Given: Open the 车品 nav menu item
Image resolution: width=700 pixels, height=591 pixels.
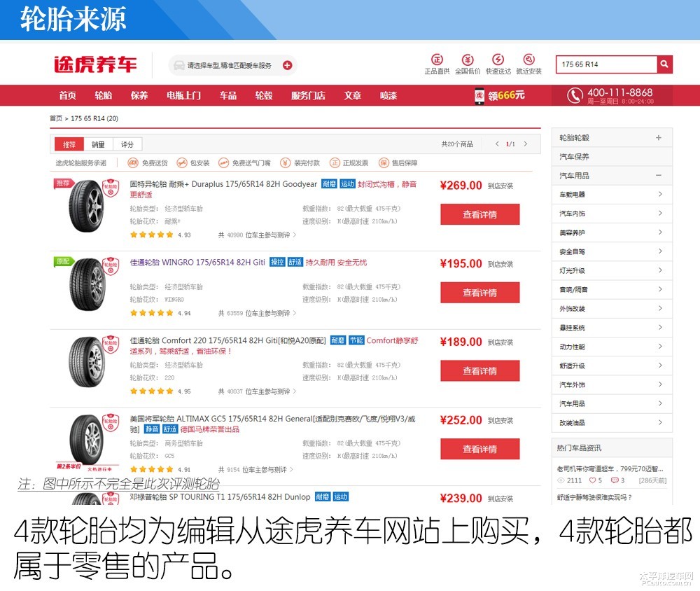Looking at the screenshot, I should [228, 95].
